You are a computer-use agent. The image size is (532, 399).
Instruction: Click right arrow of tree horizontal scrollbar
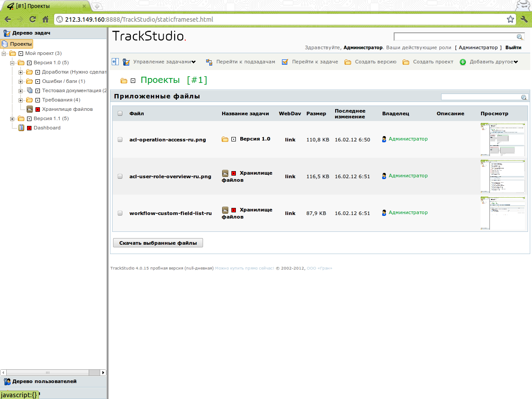[x=103, y=373]
